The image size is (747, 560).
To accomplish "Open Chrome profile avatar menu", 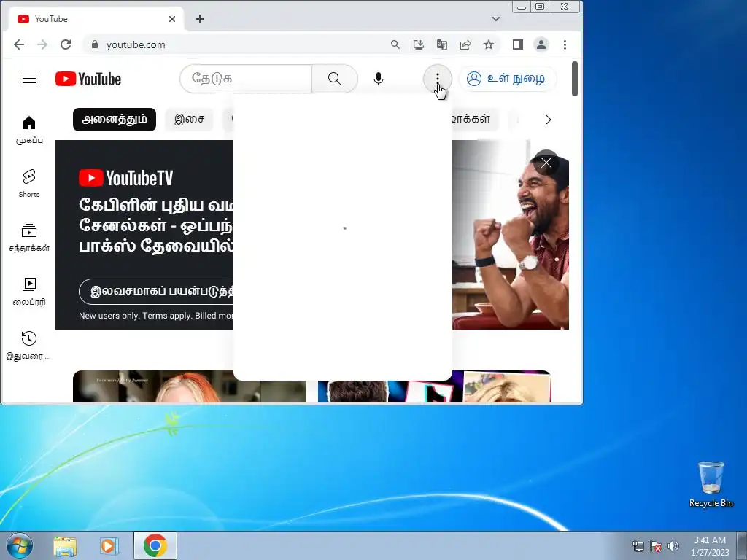I will (541, 44).
